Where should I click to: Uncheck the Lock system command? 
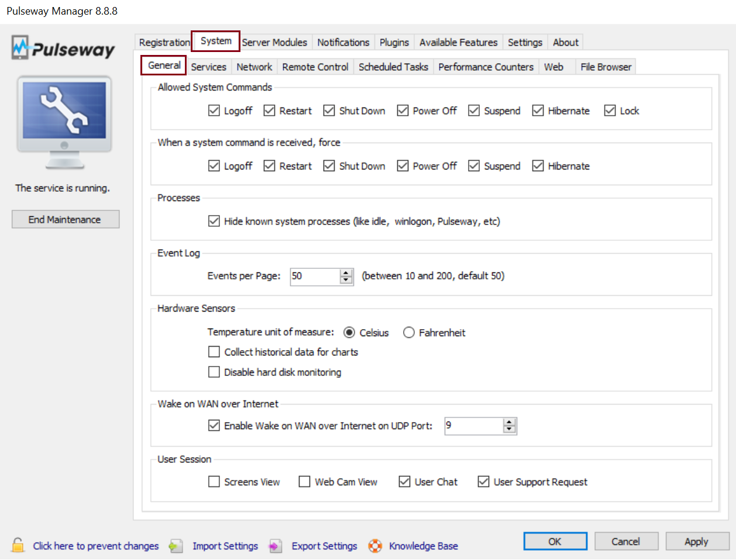pyautogui.click(x=610, y=110)
